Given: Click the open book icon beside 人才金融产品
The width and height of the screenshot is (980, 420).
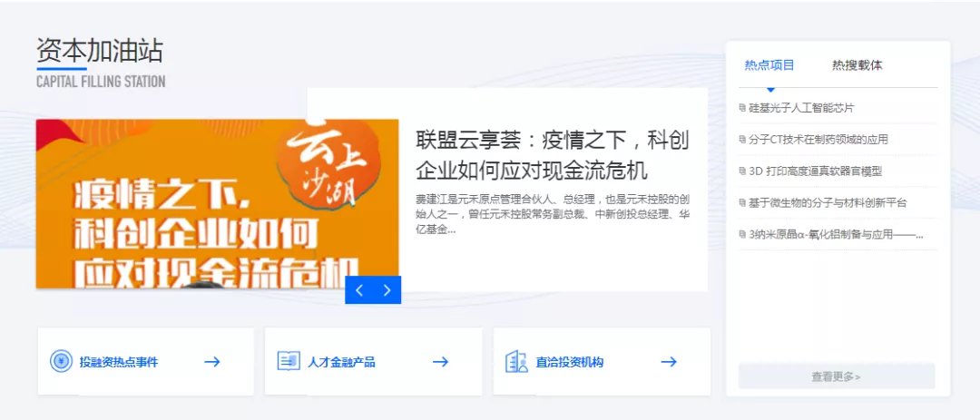Looking at the screenshot, I should coord(289,361).
